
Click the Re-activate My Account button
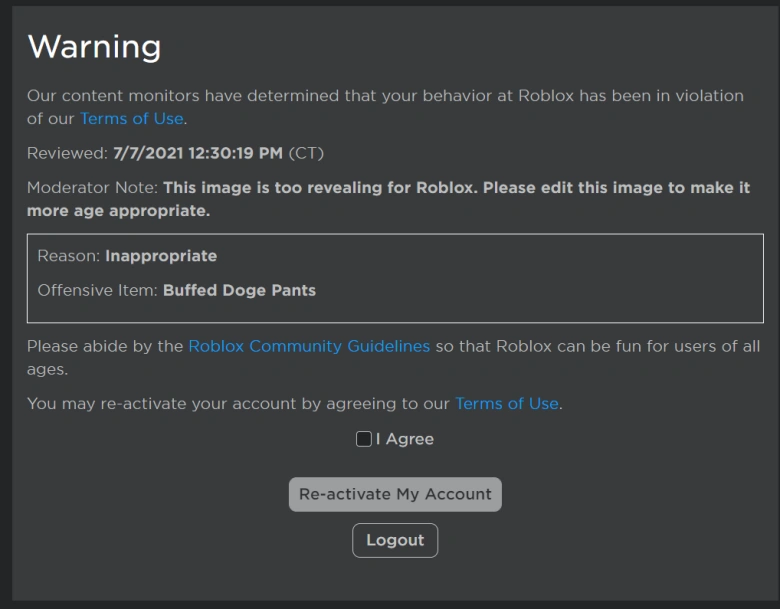(x=395, y=494)
